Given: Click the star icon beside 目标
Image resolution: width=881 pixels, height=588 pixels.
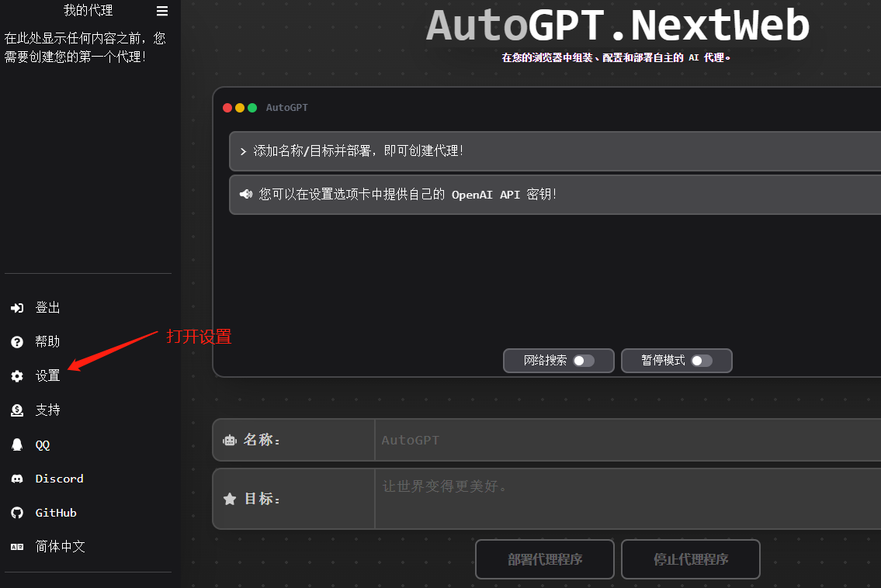Looking at the screenshot, I should [x=229, y=499].
